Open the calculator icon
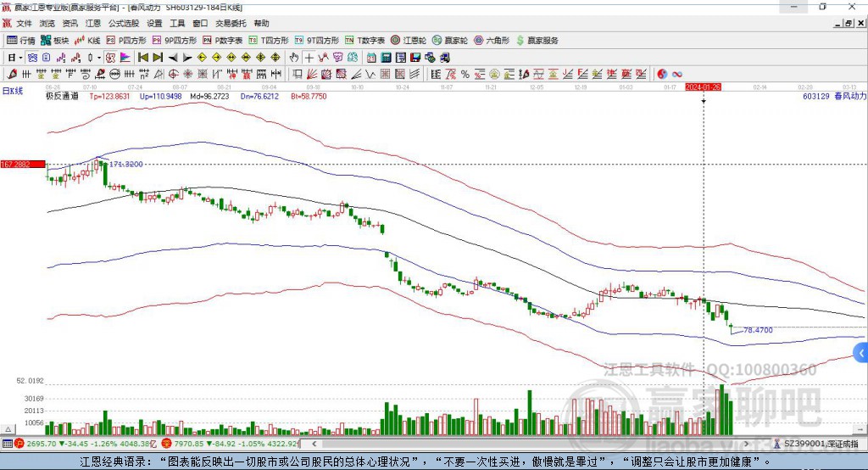868x470 pixels. pyautogui.click(x=386, y=58)
